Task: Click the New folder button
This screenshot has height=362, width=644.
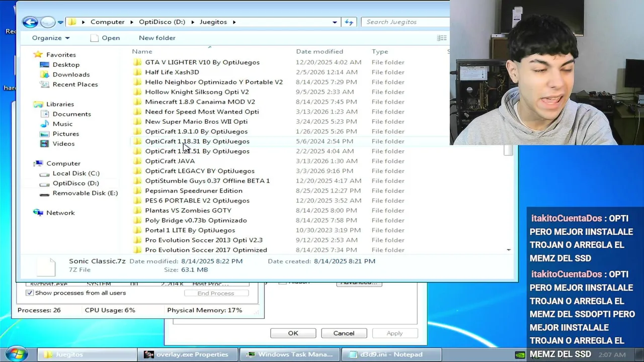Action: 157,38
